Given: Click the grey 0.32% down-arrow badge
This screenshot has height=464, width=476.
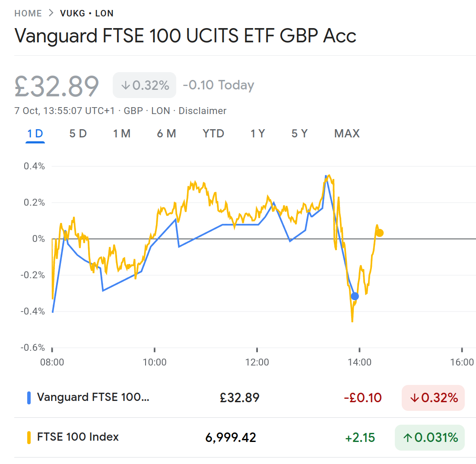Looking at the screenshot, I should (144, 85).
